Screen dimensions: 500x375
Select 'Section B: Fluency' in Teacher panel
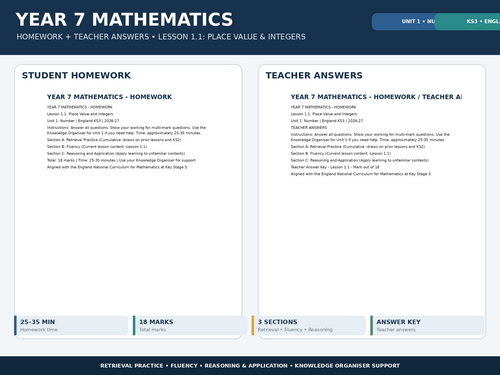341,154
